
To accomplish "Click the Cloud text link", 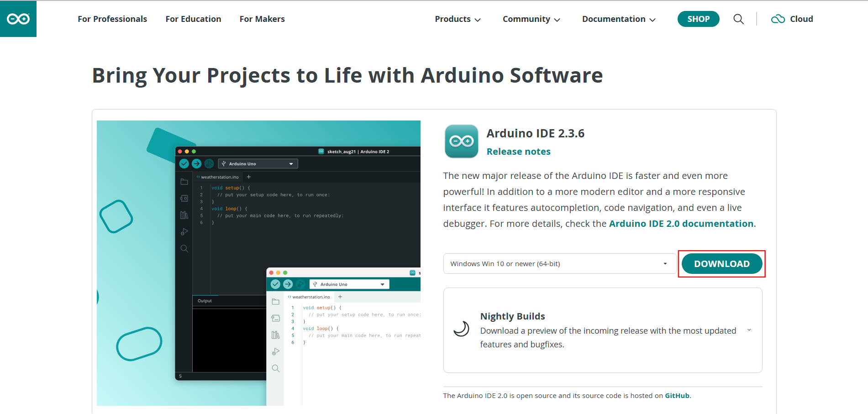I will coord(801,19).
